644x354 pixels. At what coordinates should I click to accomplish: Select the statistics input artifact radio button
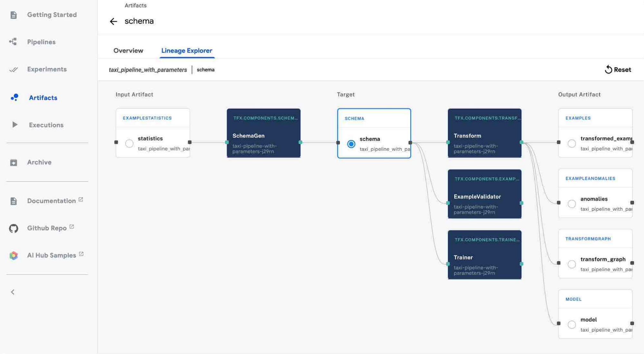(129, 143)
